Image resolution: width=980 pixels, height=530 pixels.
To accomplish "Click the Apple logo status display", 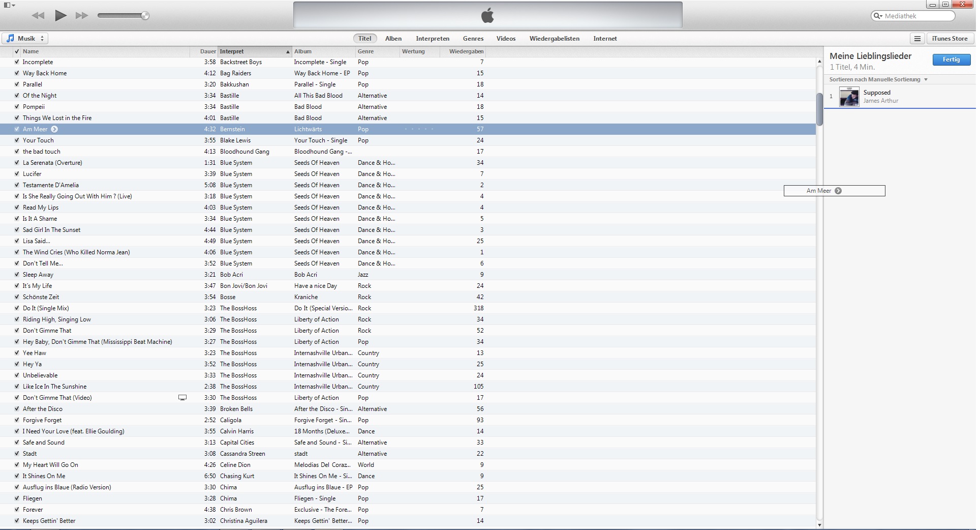I will [487, 16].
